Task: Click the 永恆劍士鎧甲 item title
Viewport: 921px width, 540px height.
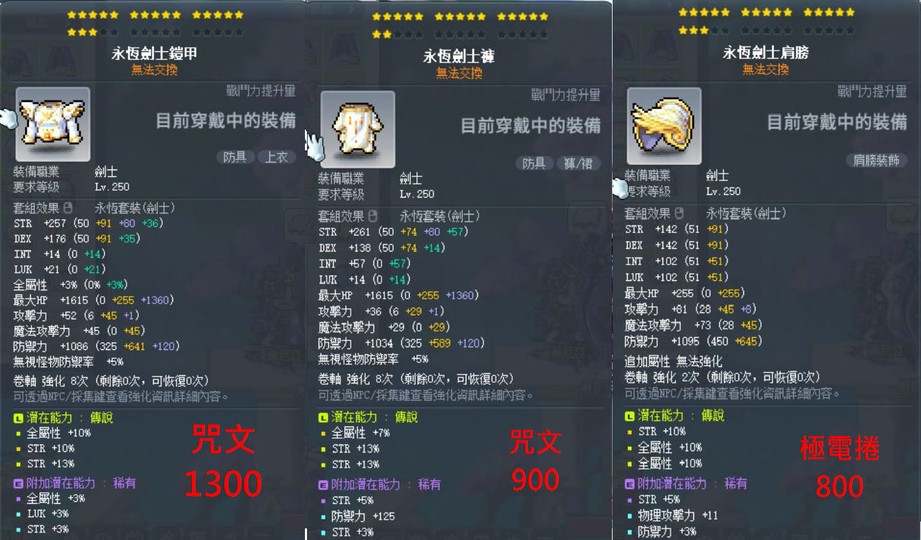Action: point(154,53)
